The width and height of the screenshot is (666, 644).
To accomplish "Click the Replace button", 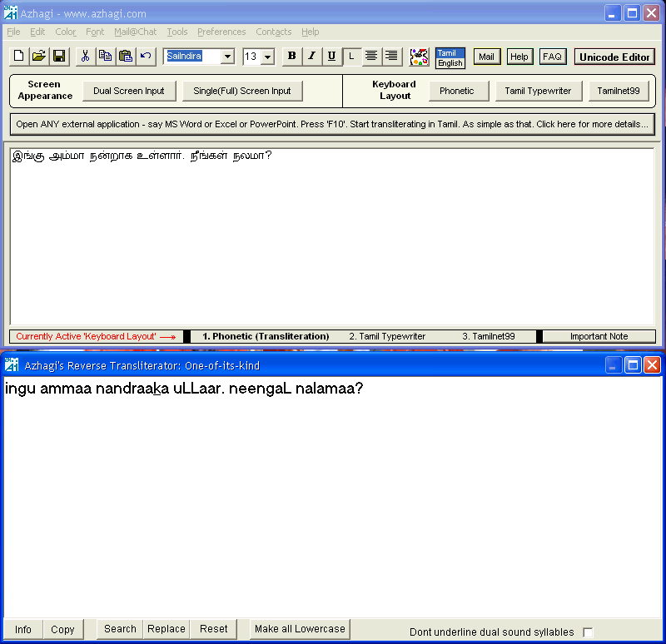I will 166,629.
